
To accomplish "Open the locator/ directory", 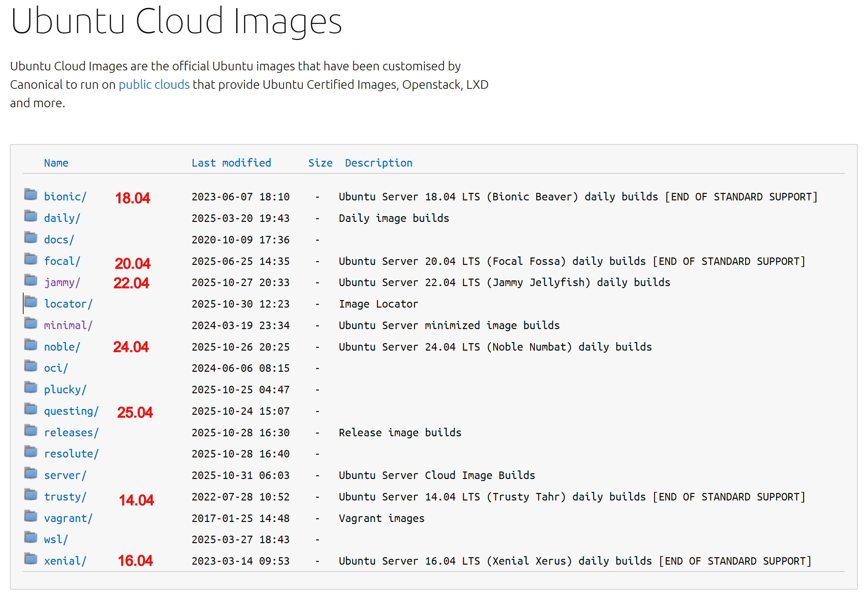I will tap(68, 304).
